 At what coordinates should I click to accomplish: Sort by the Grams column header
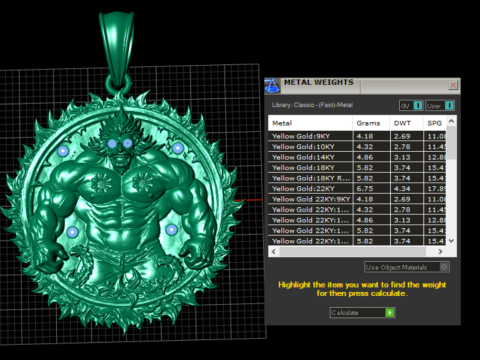371,123
